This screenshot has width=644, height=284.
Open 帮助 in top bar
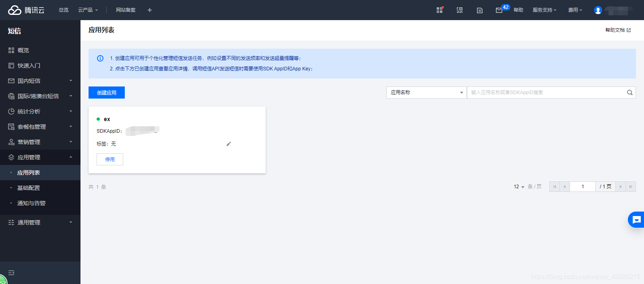pos(518,10)
